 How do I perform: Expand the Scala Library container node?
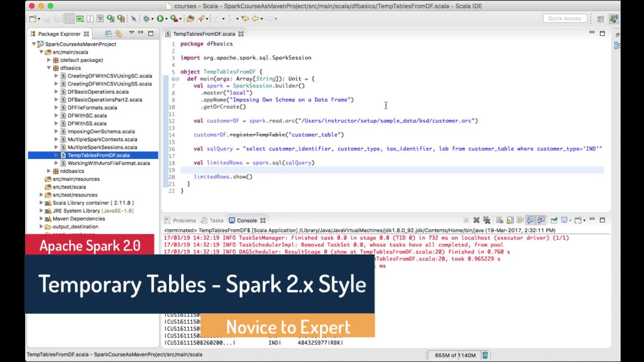(41, 203)
